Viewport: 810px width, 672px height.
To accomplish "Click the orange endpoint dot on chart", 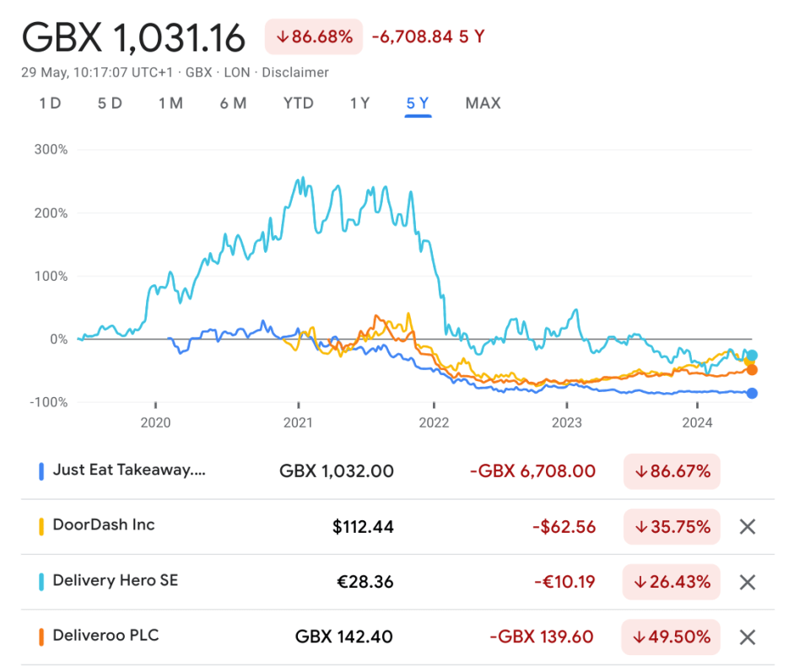I will point(752,370).
